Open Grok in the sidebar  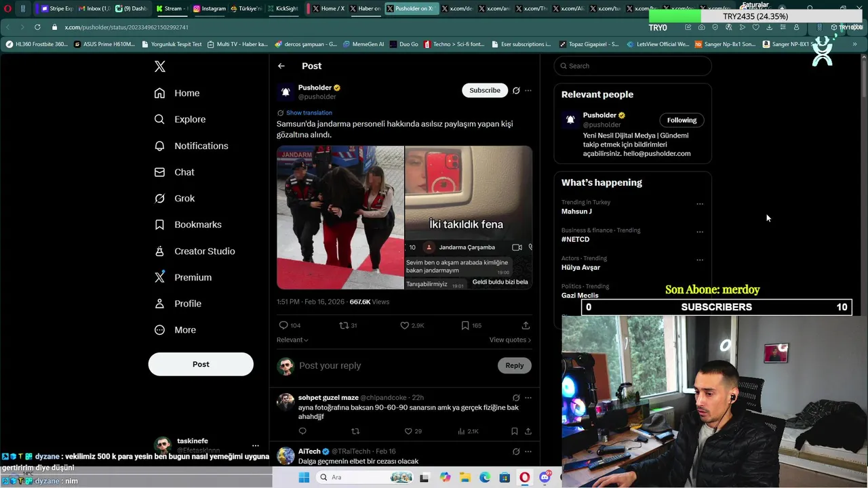click(x=174, y=199)
